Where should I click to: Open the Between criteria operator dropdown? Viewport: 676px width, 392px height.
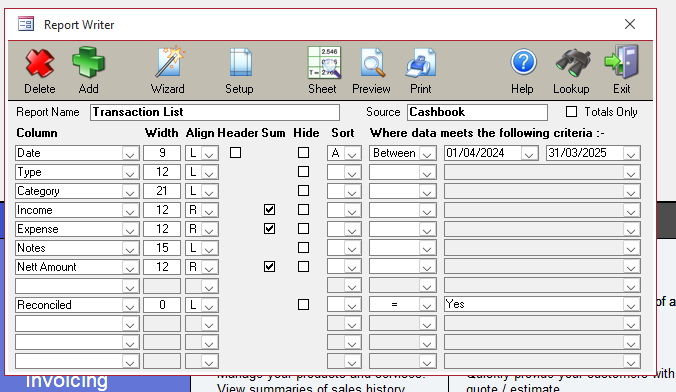427,154
